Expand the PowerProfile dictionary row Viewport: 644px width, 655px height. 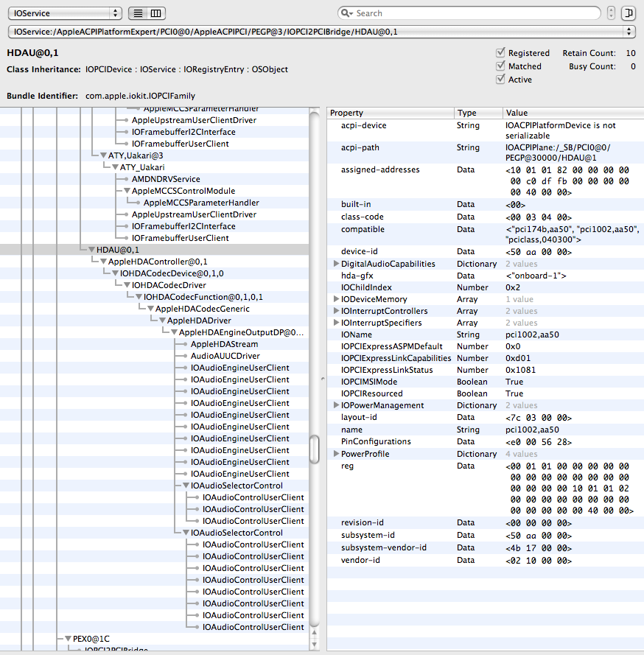click(336, 454)
